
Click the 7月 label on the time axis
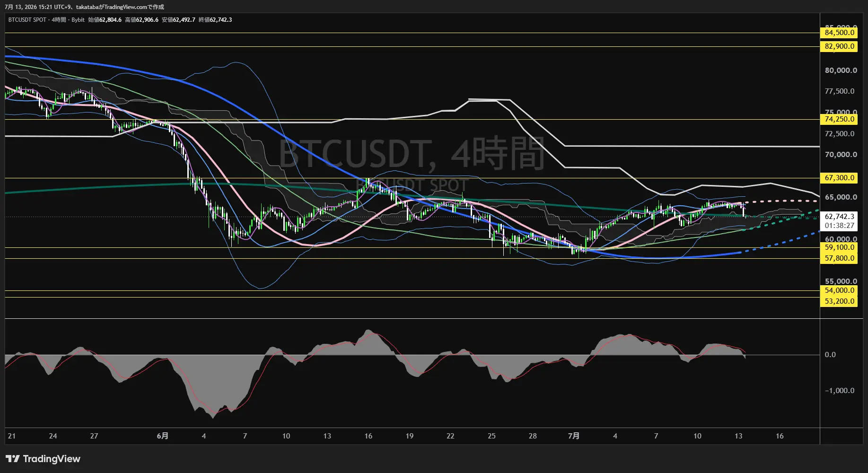573,436
